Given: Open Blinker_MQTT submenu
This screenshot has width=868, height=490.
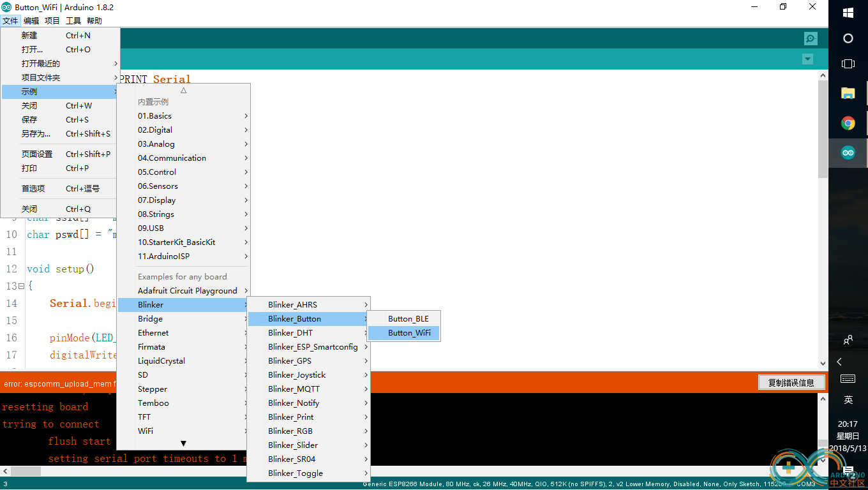Looking at the screenshot, I should [x=309, y=389].
